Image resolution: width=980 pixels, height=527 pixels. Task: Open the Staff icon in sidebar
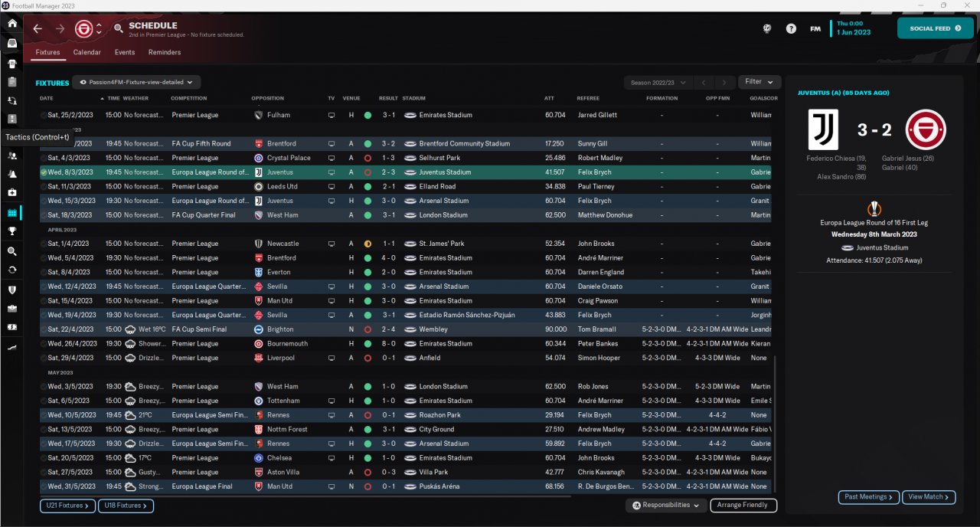point(12,155)
